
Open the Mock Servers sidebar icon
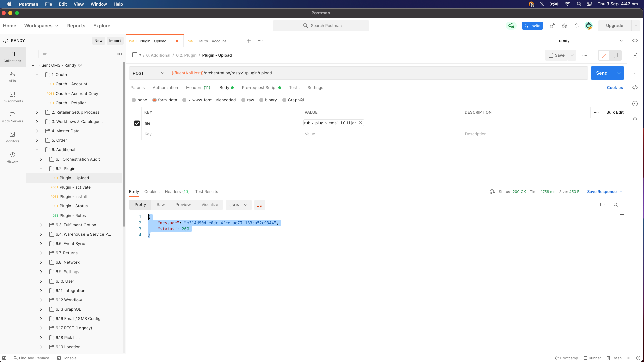click(12, 117)
